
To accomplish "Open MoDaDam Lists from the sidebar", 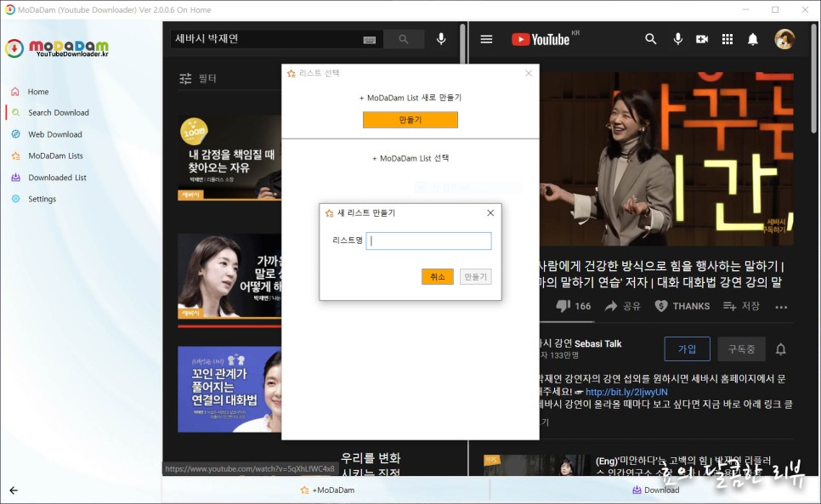I will point(57,156).
